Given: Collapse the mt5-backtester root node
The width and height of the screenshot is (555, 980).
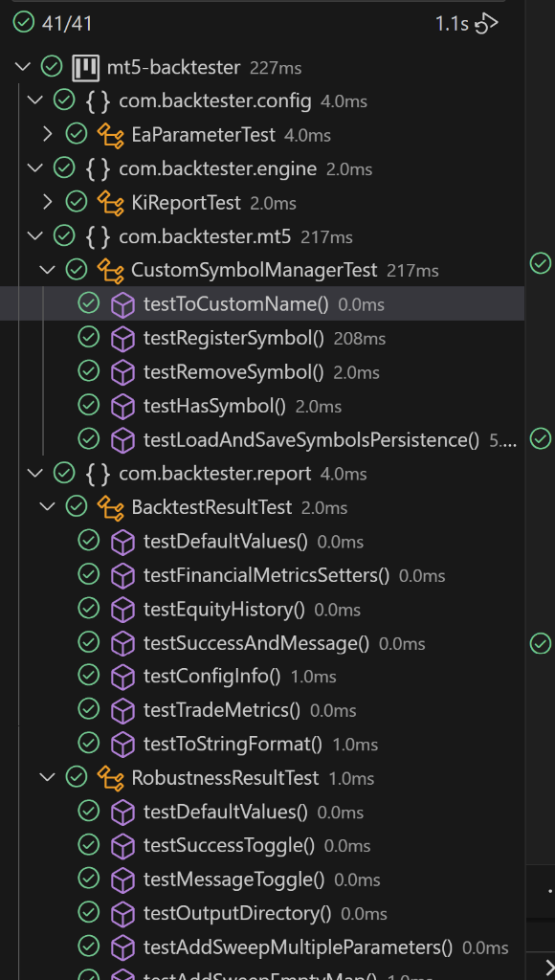Looking at the screenshot, I should pyautogui.click(x=23, y=66).
